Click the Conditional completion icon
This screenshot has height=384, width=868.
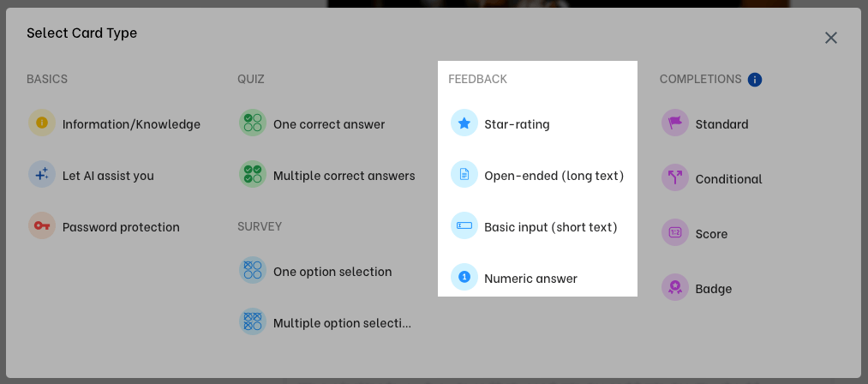[x=675, y=178]
